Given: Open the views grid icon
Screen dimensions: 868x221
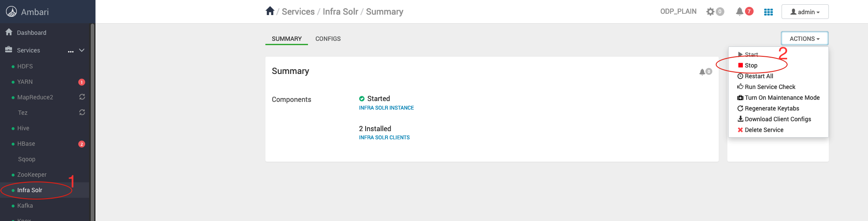Looking at the screenshot, I should point(768,12).
